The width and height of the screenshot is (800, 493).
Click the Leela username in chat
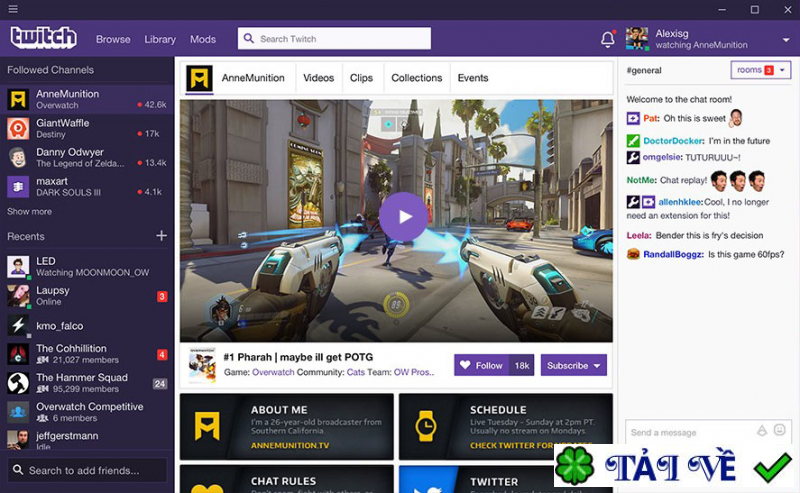coord(638,235)
